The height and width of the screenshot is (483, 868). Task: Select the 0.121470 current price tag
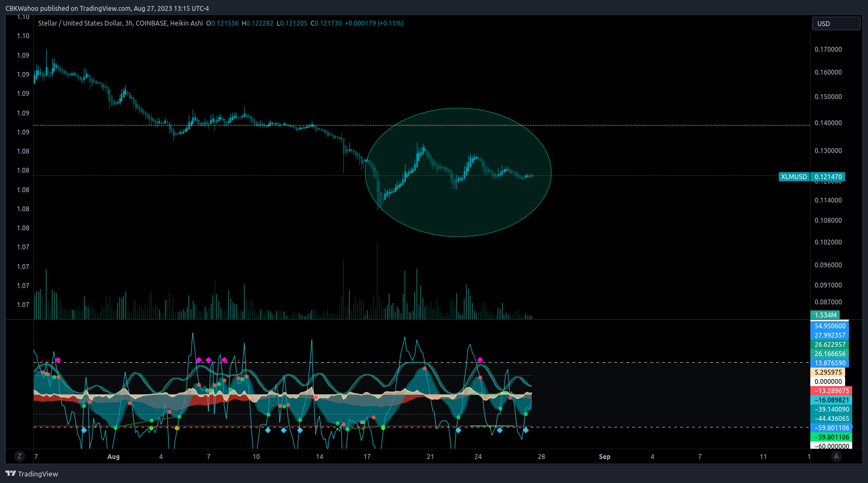click(828, 177)
